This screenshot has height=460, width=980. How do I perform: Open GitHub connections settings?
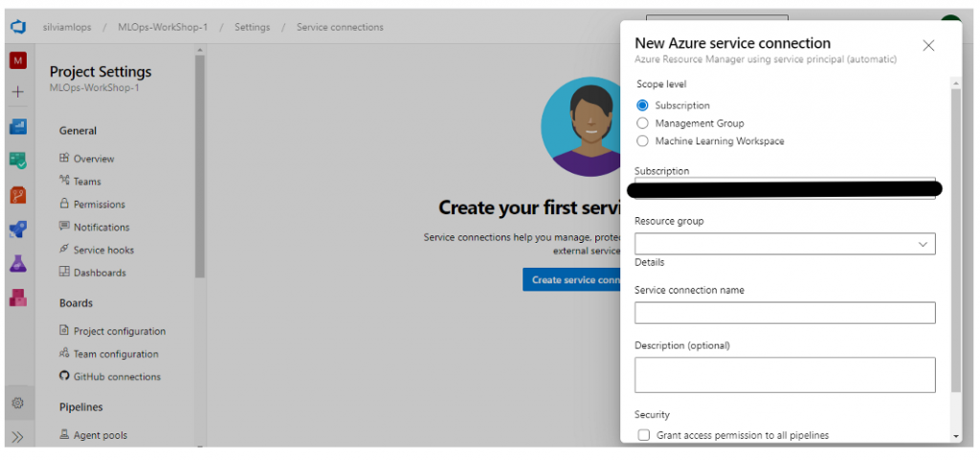tap(117, 377)
